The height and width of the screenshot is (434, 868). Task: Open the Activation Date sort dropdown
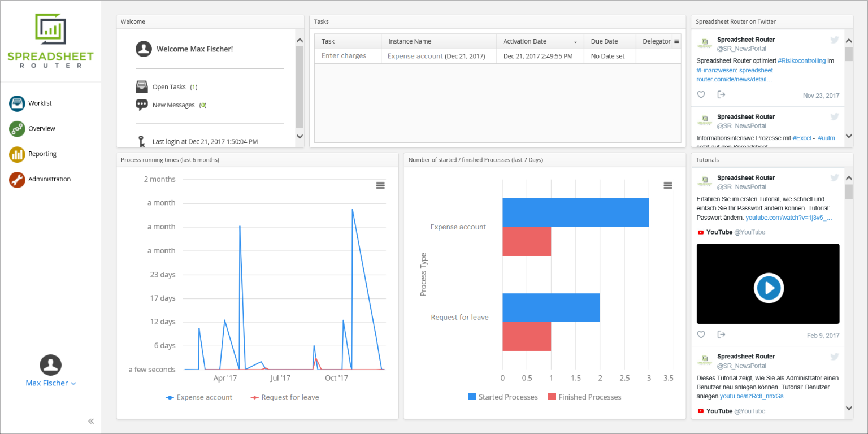coord(576,41)
